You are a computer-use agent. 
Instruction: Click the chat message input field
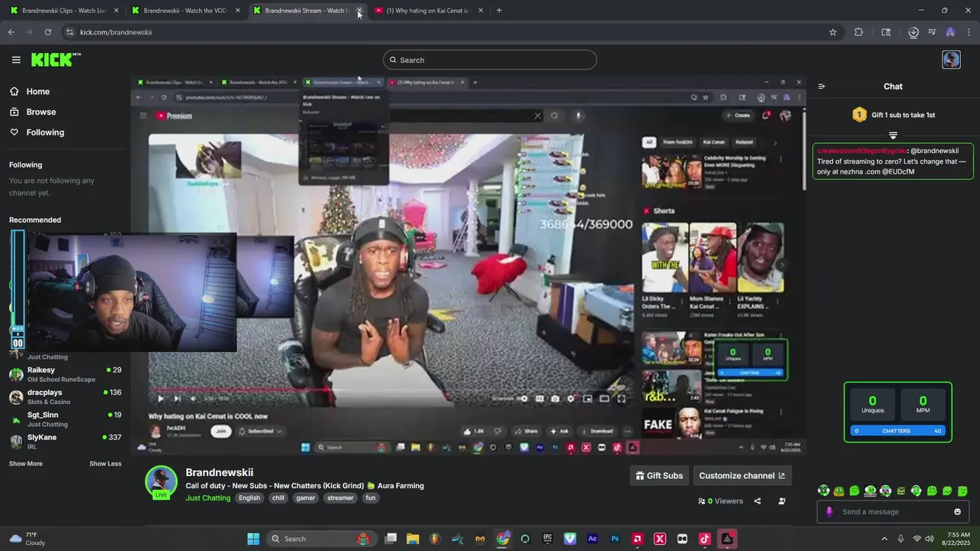coord(893,512)
